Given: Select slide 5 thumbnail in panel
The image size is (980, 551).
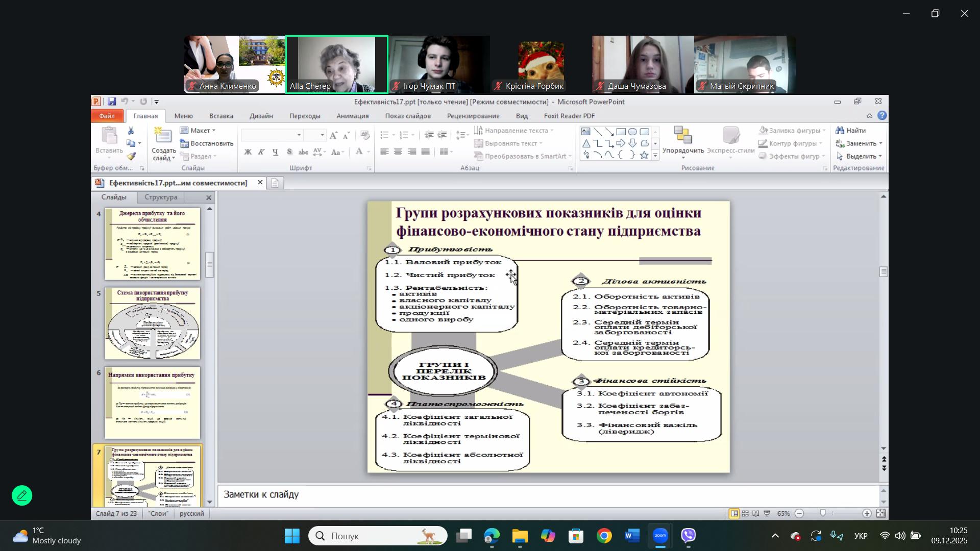Looking at the screenshot, I should (x=152, y=323).
